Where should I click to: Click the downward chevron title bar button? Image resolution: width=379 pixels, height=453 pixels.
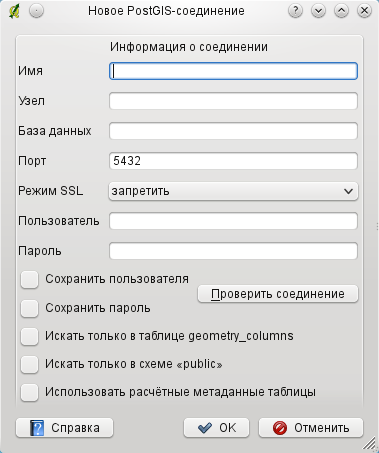pos(318,11)
